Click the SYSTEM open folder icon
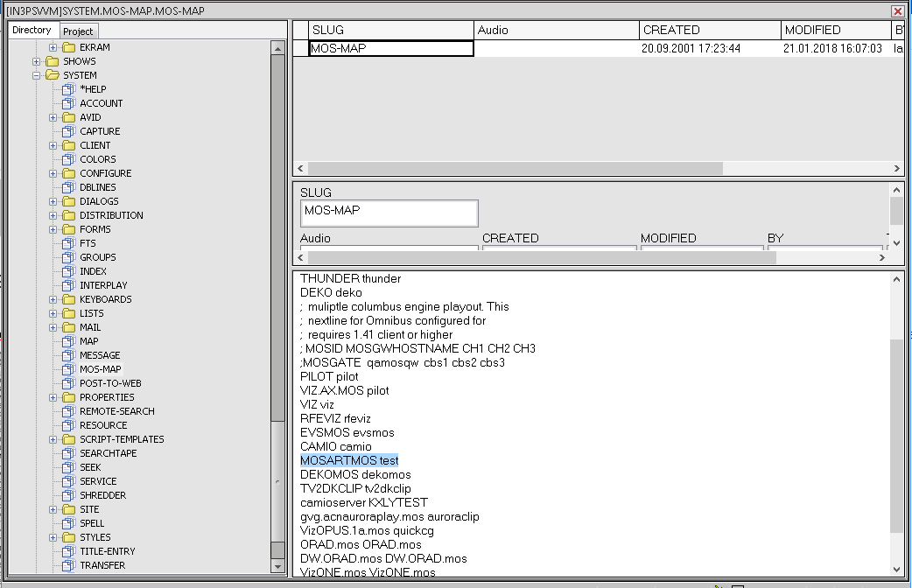This screenshot has height=588, width=912. 52,75
